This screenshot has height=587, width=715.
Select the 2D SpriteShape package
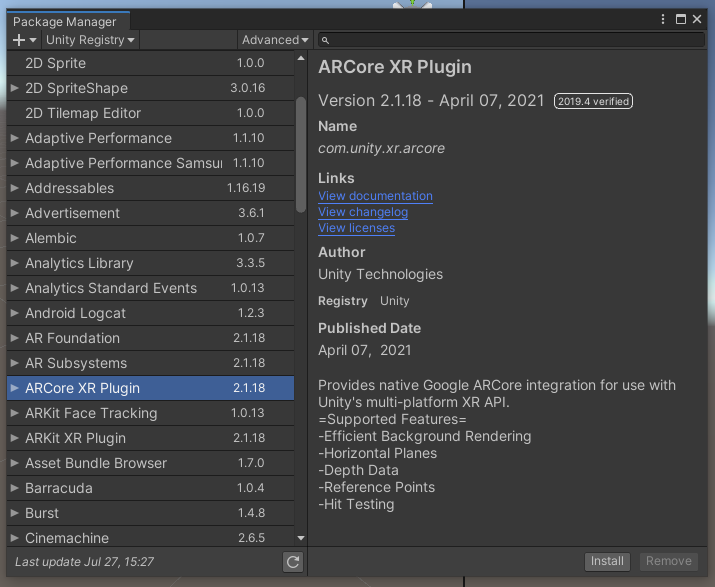pos(150,88)
